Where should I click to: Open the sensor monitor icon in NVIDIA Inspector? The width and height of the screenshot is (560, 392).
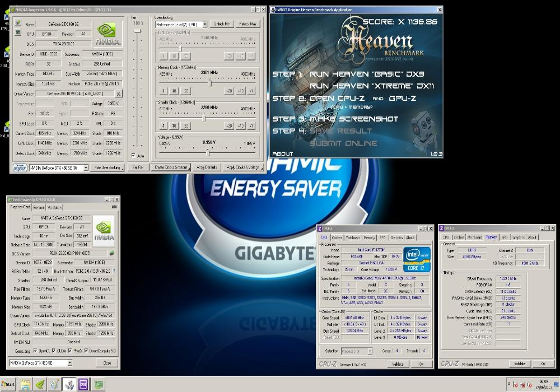[17, 32]
